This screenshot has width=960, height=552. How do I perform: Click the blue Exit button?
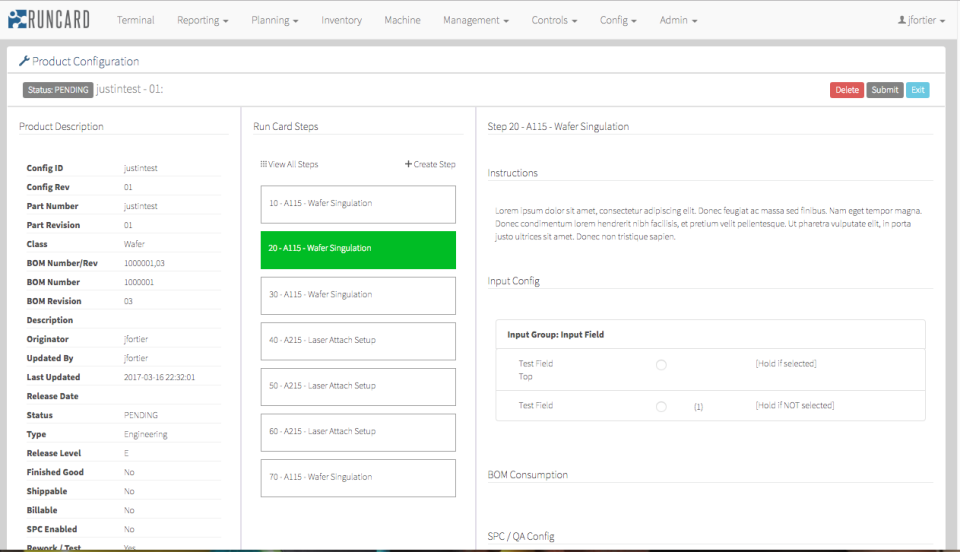(x=918, y=89)
